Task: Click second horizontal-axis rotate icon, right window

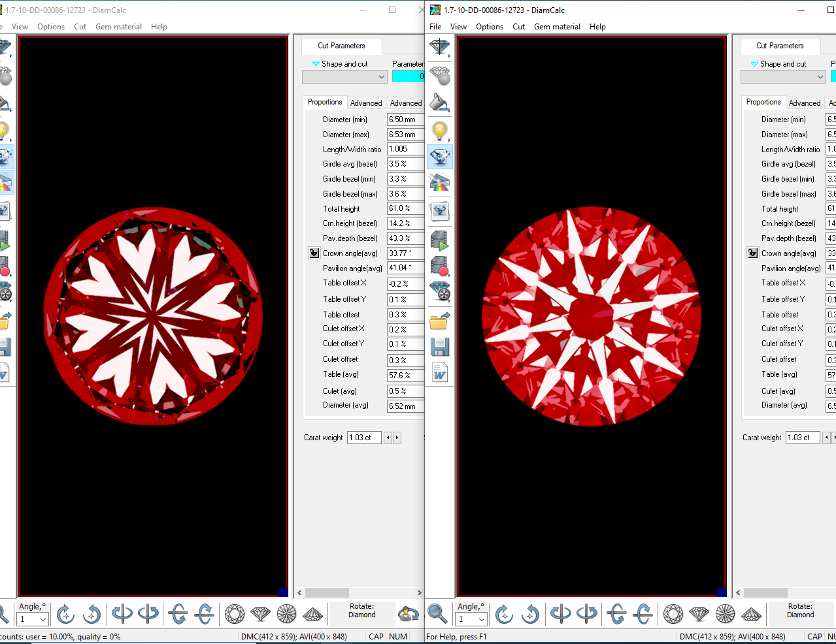Action: (643, 614)
